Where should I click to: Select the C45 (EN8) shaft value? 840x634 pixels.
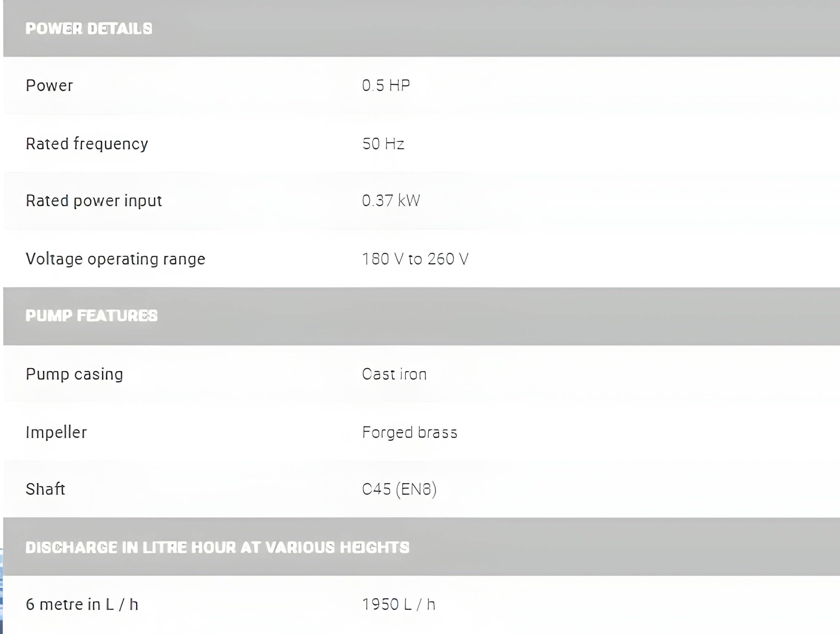(399, 489)
